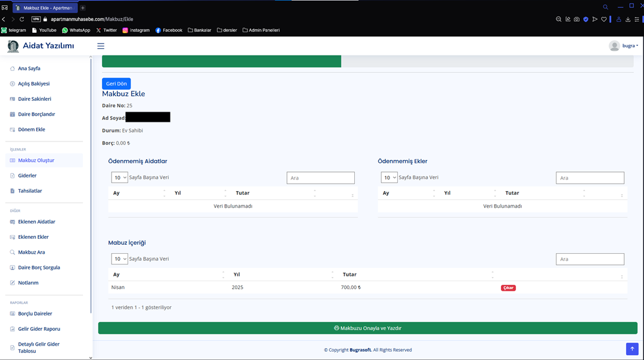Click the browser zoom magnifier icon
Screen dimensions: 644x360
[x=558, y=19]
